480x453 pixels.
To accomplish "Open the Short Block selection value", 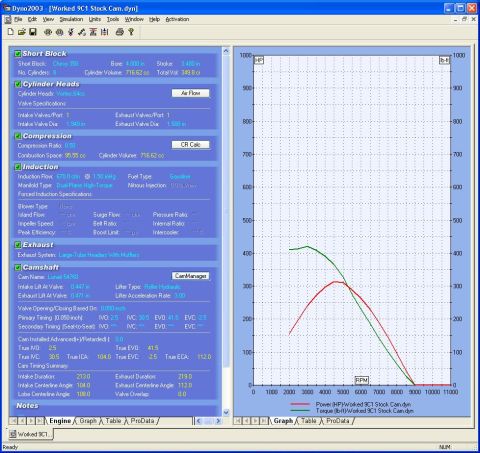I will tap(66, 63).
